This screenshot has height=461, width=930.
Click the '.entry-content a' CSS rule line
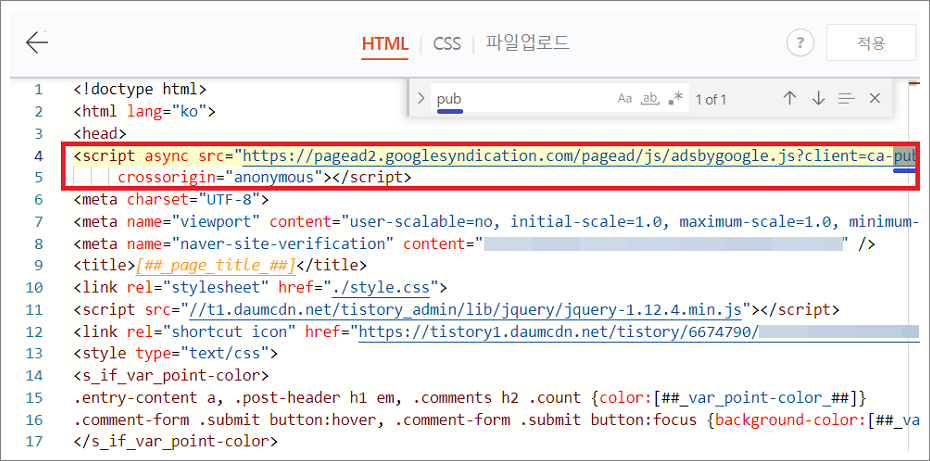point(470,398)
